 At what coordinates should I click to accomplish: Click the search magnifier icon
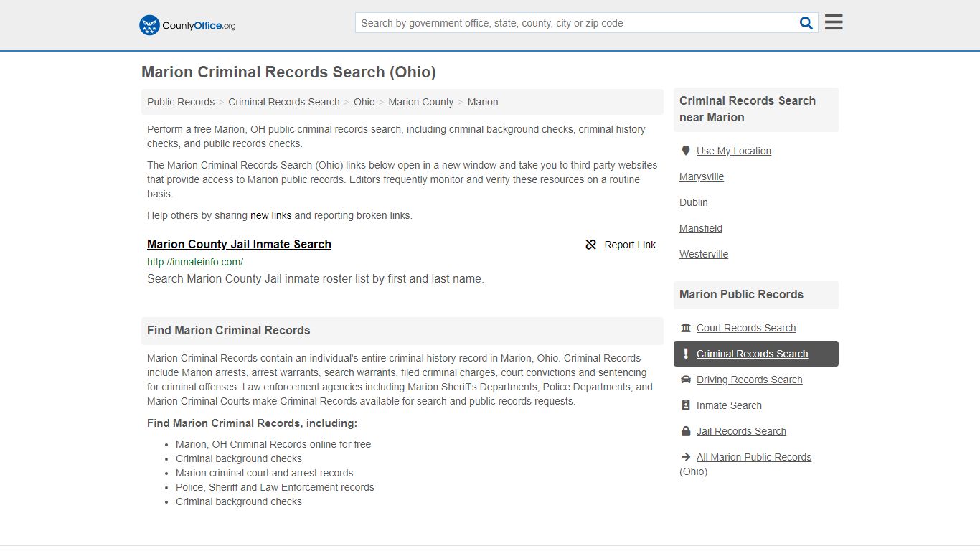(x=806, y=23)
